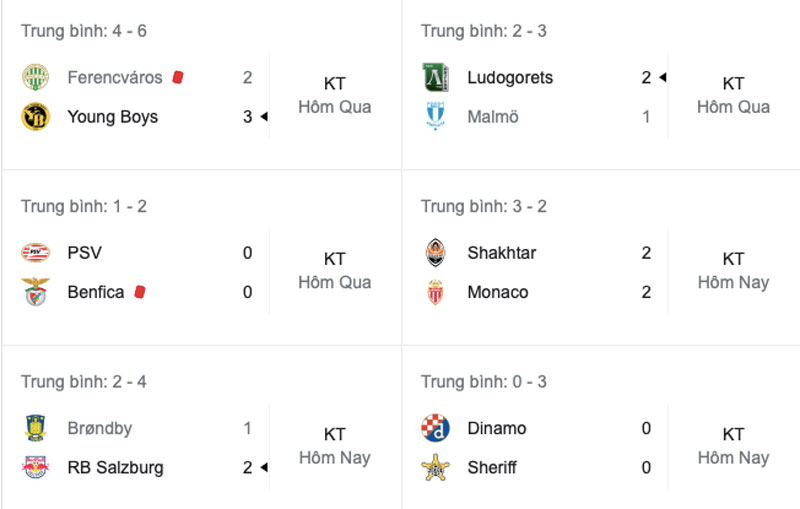Click the red card next to Ferencváros
The height and width of the screenshot is (509, 800).
pyautogui.click(x=178, y=77)
